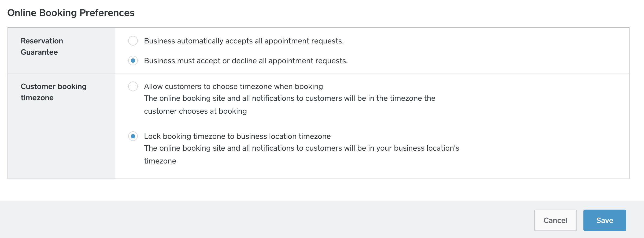Enable Allow customers to choose timezone radio
644x238 pixels.
click(133, 86)
